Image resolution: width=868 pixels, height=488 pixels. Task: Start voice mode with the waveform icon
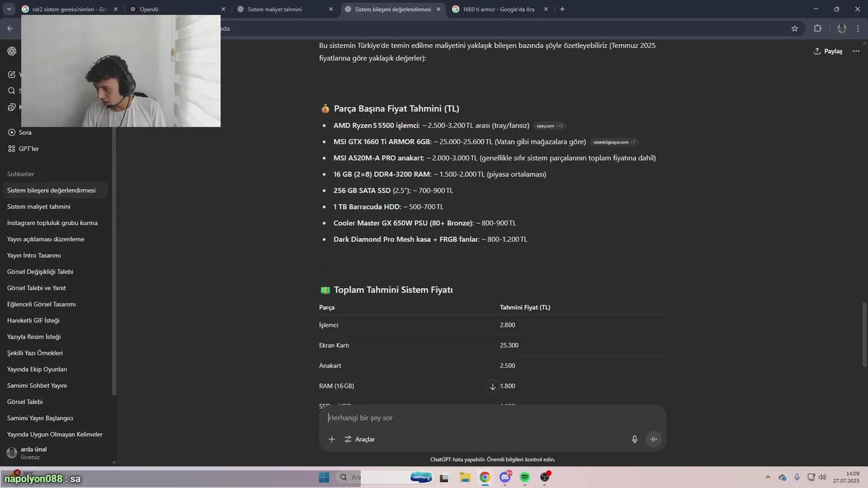pyautogui.click(x=654, y=439)
